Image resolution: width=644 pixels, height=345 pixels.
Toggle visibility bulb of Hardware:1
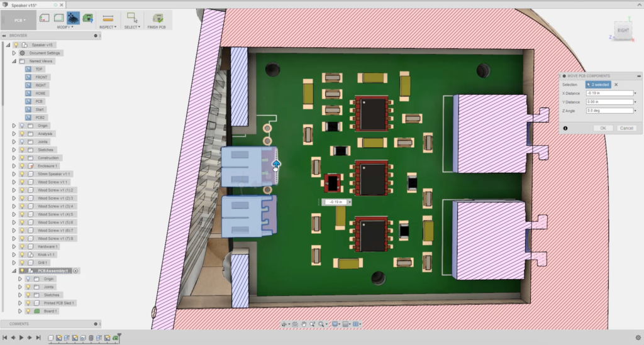point(22,246)
